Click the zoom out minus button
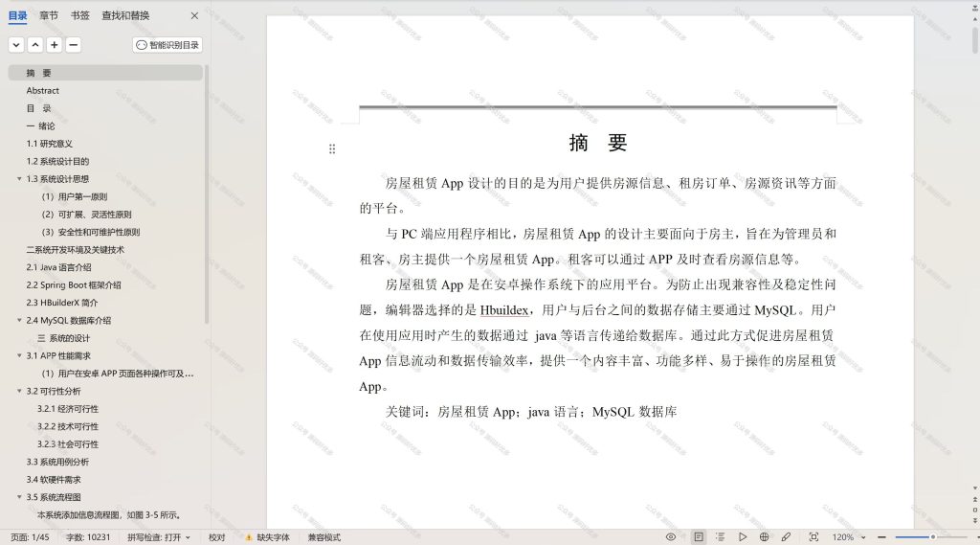 [x=881, y=537]
